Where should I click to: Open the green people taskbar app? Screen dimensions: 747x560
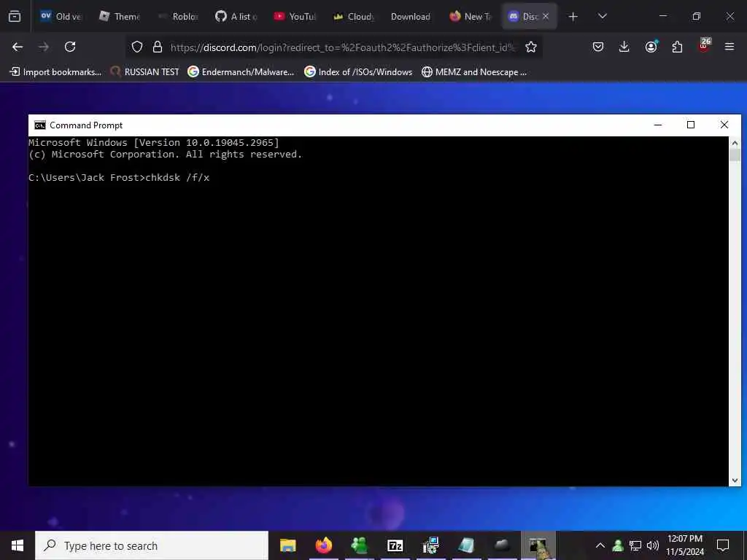click(x=359, y=545)
